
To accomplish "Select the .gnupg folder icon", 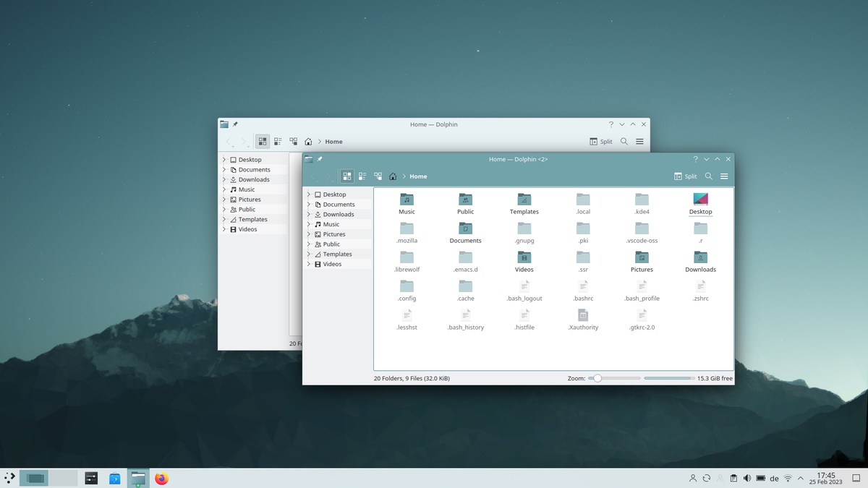I will (x=524, y=228).
